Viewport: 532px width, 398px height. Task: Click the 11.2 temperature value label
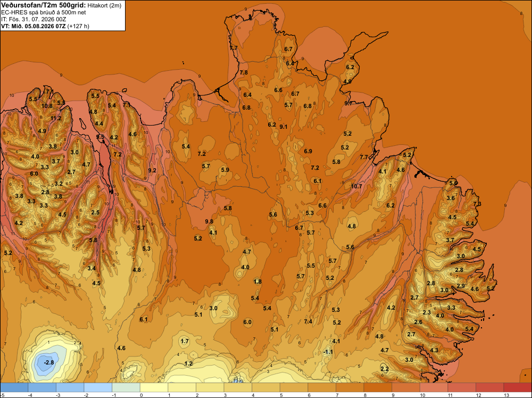(56, 119)
